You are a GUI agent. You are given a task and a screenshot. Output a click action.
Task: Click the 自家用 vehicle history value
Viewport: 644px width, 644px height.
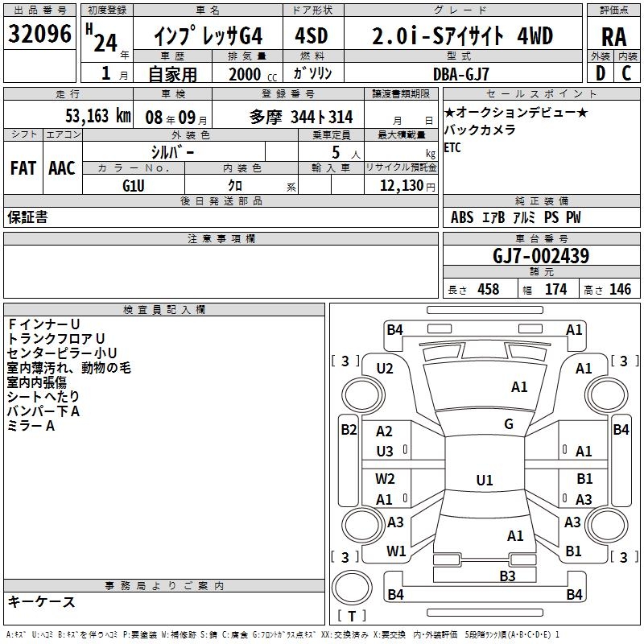click(x=172, y=74)
